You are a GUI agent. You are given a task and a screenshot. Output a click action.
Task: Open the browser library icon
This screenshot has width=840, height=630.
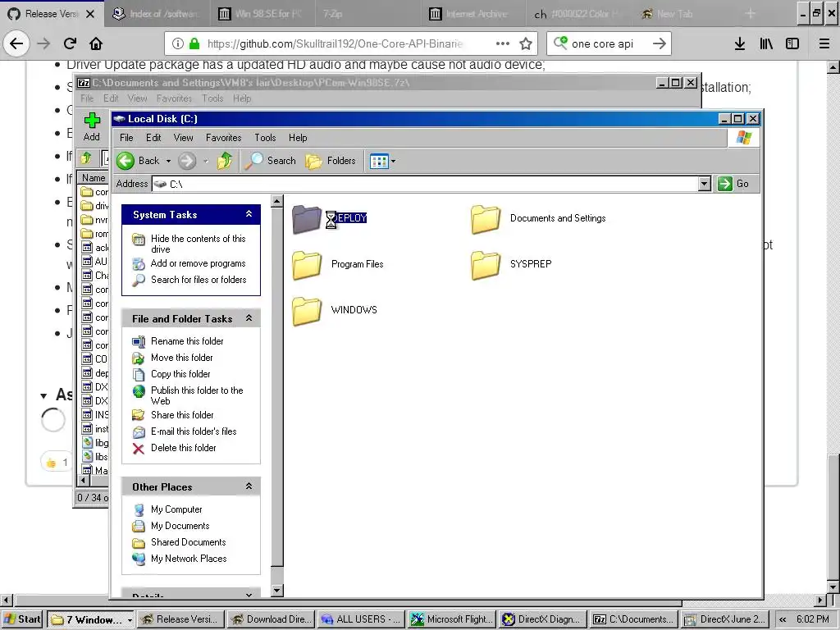coord(766,43)
